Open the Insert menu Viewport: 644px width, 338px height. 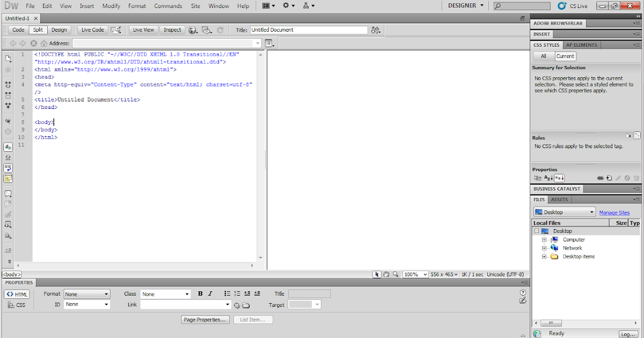(87, 6)
